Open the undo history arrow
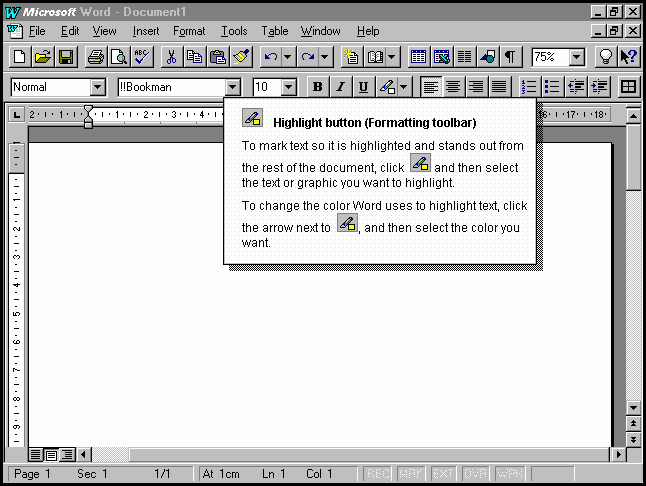This screenshot has width=646, height=486. (x=288, y=56)
